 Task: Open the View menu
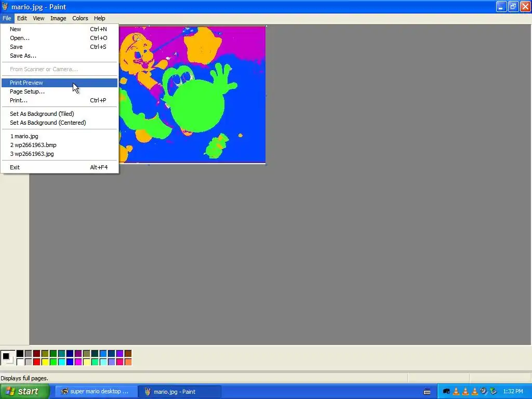pos(38,18)
